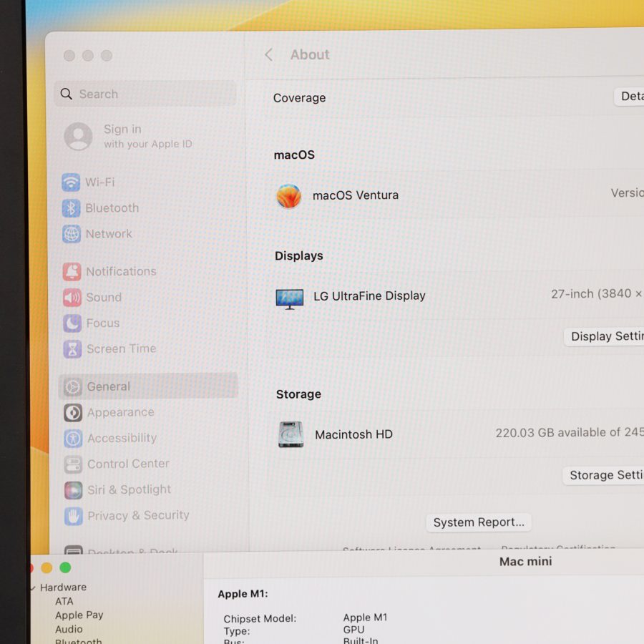This screenshot has height=644, width=644.
Task: Choose Siri & Spotlight in sidebar
Action: (x=149, y=490)
